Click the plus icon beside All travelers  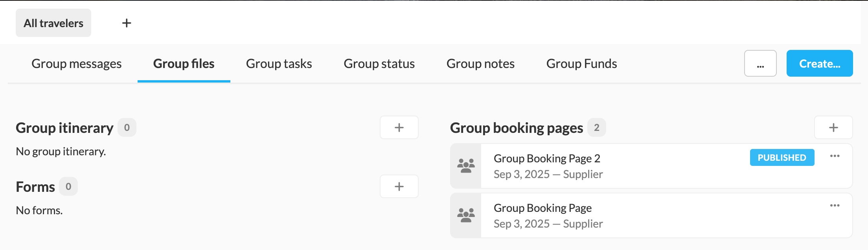point(127,23)
